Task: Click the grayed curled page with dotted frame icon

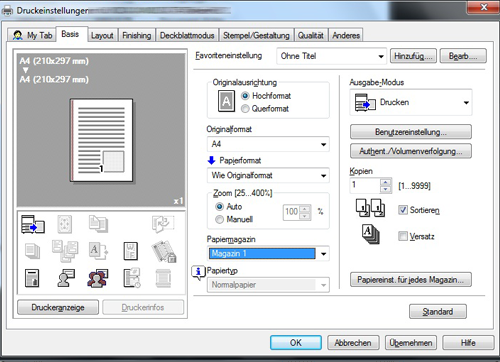Action: click(x=162, y=224)
